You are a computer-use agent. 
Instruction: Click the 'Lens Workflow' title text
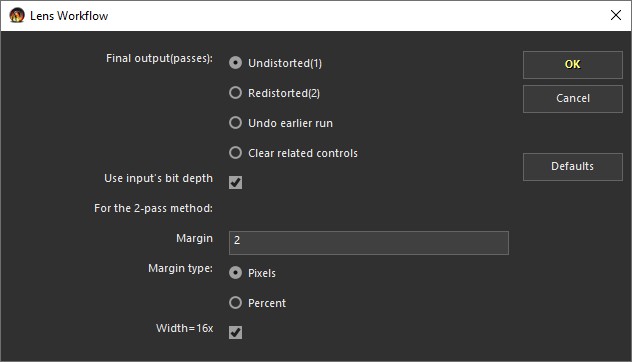click(69, 16)
